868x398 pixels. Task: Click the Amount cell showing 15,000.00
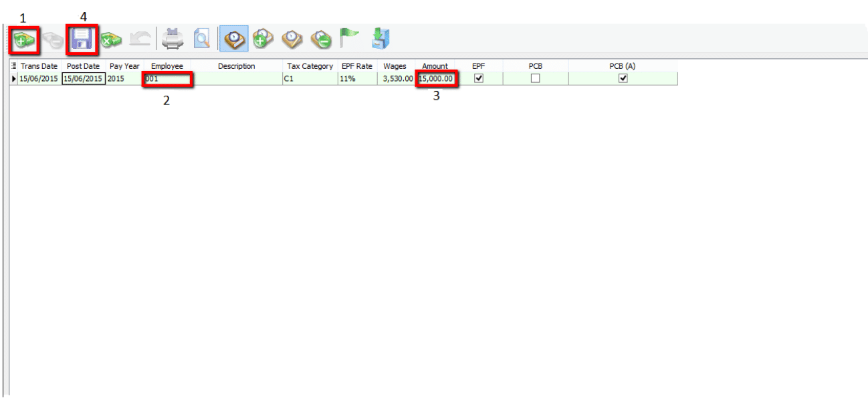coord(436,79)
